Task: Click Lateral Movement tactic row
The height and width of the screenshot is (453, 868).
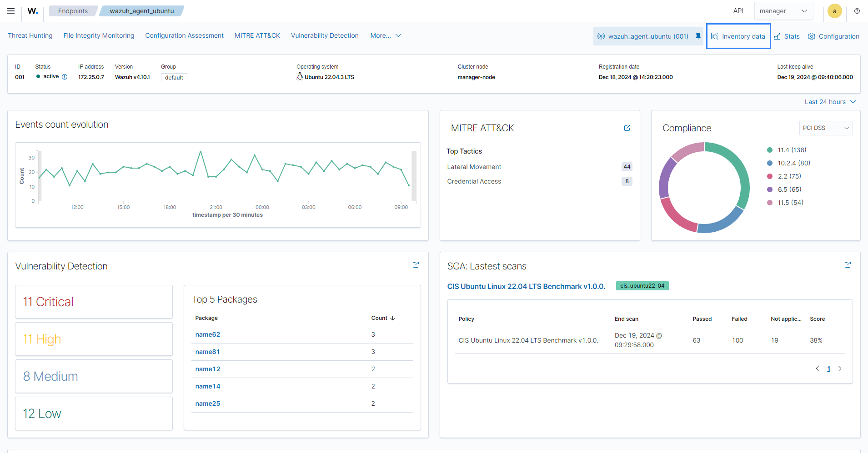Action: click(x=539, y=167)
